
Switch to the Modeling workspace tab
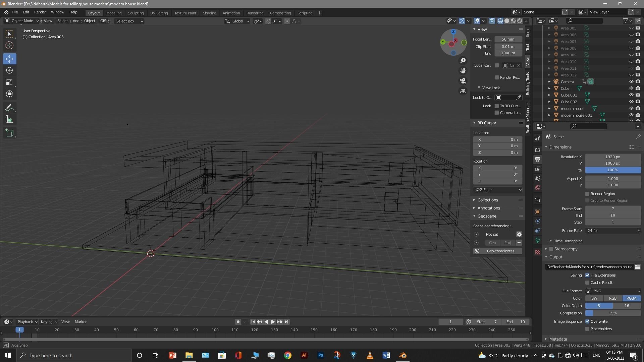[x=114, y=13]
